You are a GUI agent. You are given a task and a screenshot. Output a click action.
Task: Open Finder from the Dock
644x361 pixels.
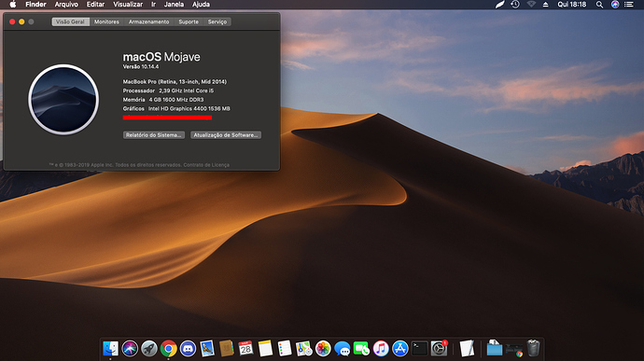coord(110,349)
